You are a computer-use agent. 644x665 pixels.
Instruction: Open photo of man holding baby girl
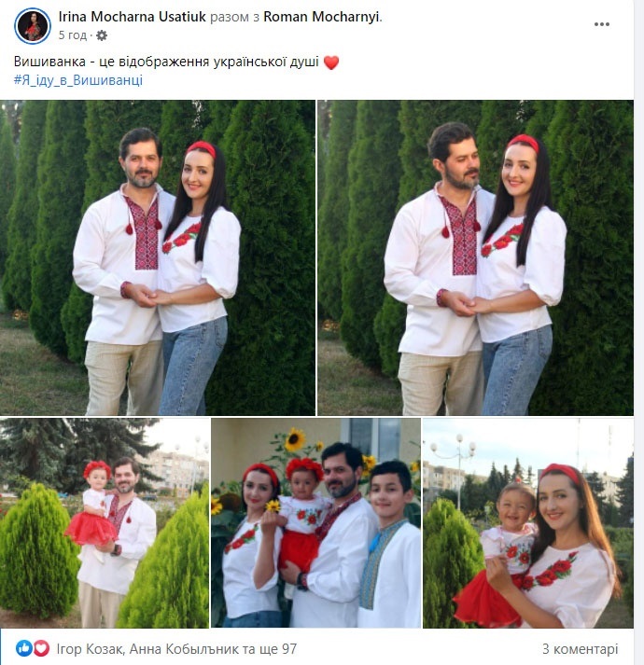coord(105,523)
